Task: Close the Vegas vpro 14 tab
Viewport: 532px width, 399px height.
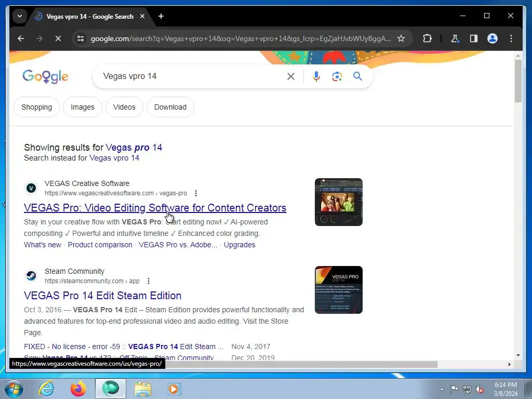Action: [142, 16]
